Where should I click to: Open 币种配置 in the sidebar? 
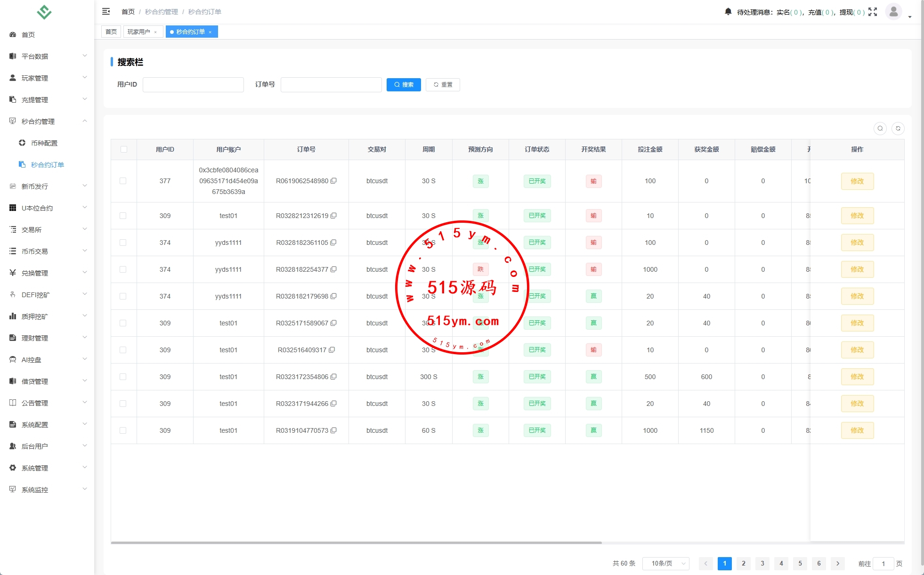click(44, 143)
